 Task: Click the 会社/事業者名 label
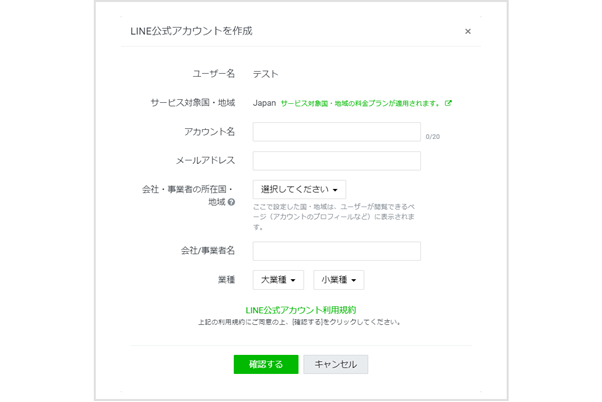pos(207,250)
